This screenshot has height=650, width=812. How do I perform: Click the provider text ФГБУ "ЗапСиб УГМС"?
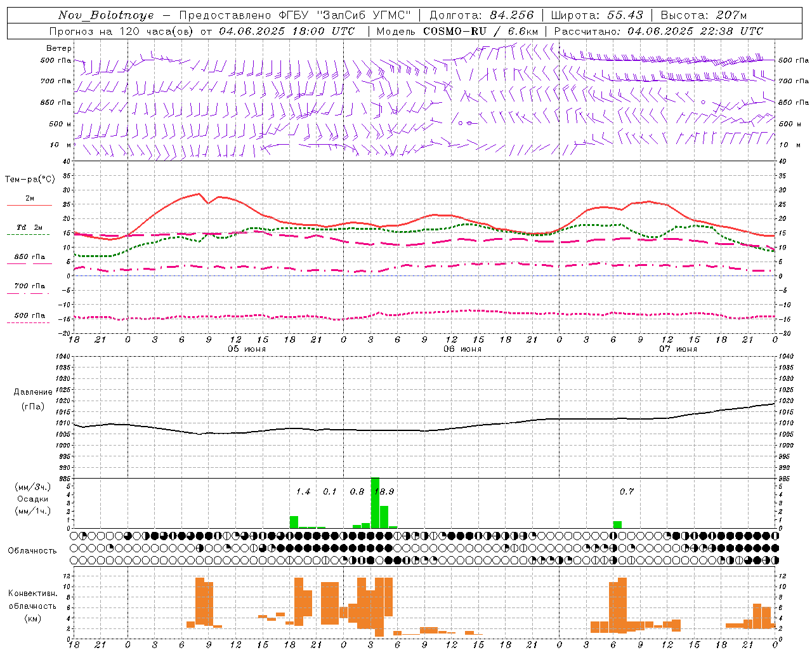(x=345, y=15)
